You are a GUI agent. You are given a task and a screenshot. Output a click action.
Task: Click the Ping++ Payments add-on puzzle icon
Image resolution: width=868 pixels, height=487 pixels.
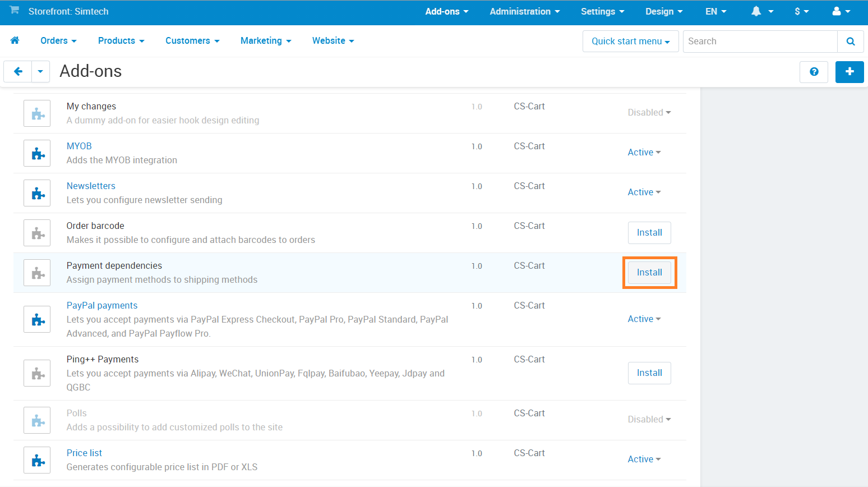37,373
